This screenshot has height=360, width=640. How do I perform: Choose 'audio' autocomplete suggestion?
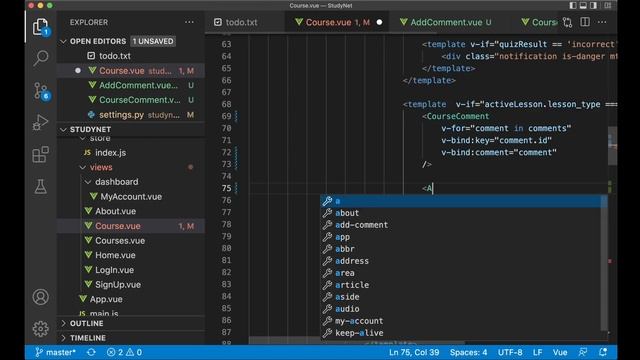[x=461, y=309]
